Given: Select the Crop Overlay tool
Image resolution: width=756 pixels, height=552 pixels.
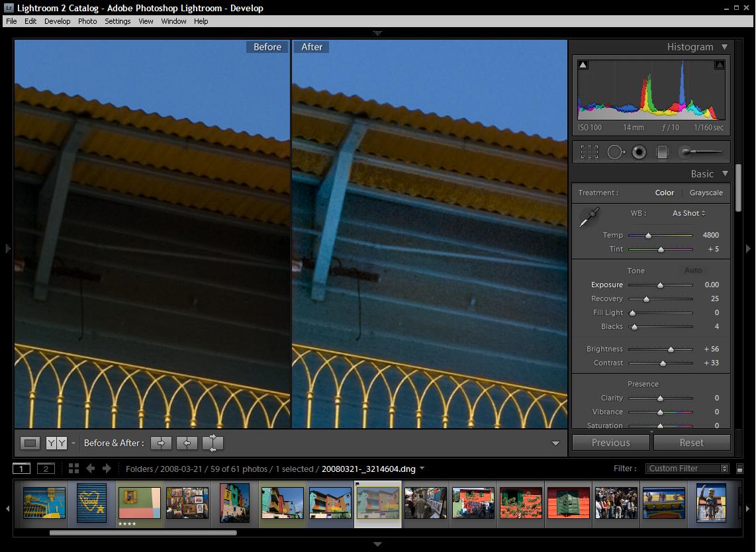Looking at the screenshot, I should [x=589, y=152].
